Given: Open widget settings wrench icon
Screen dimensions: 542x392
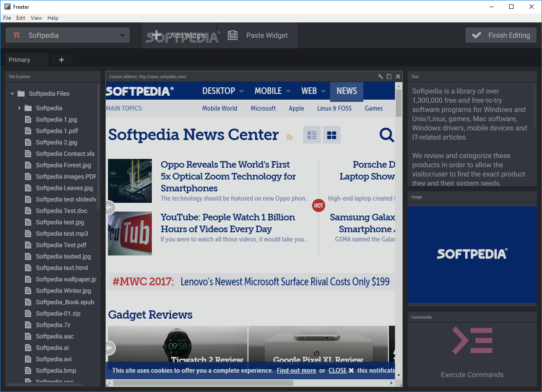Looking at the screenshot, I should 380,76.
